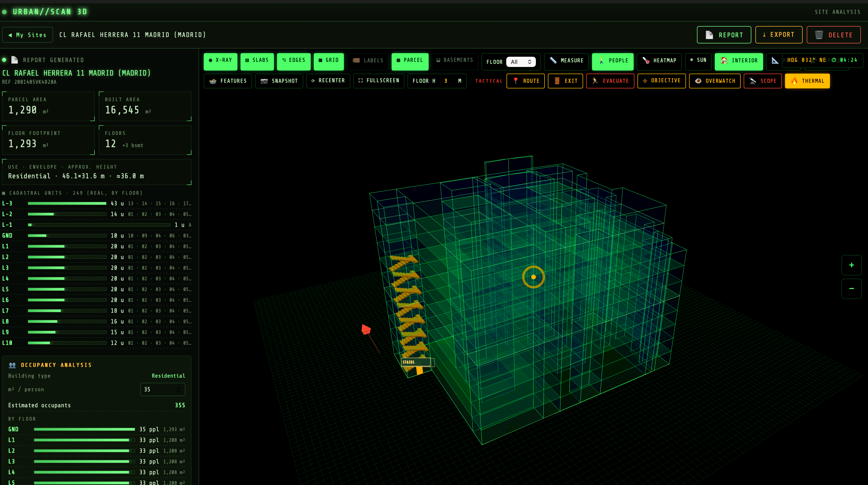The image size is (868, 485).
Task: Open the FLOOR 'All' dropdown
Action: point(521,62)
